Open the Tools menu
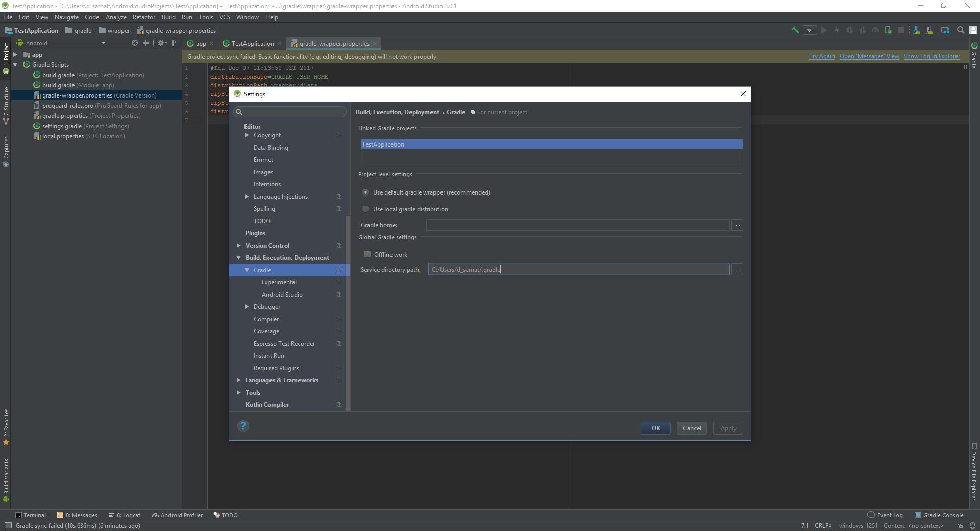The height and width of the screenshot is (531, 980). point(206,17)
